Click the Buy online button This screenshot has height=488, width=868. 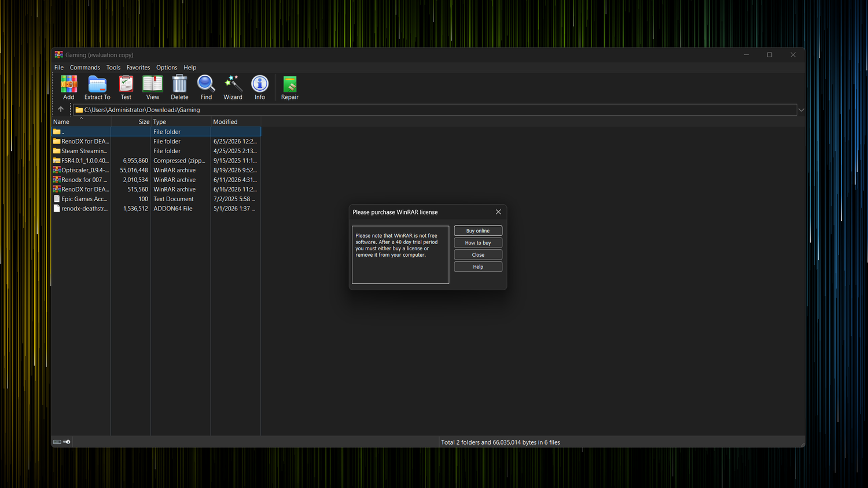tap(478, 231)
